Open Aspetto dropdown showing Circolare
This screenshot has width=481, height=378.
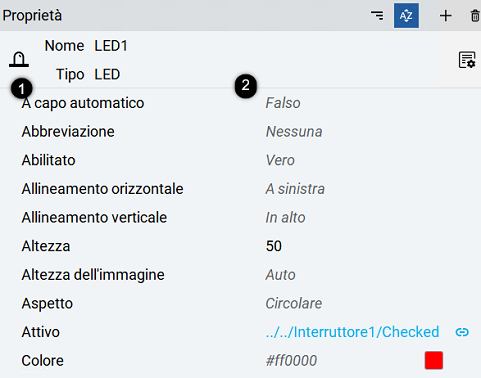[294, 303]
